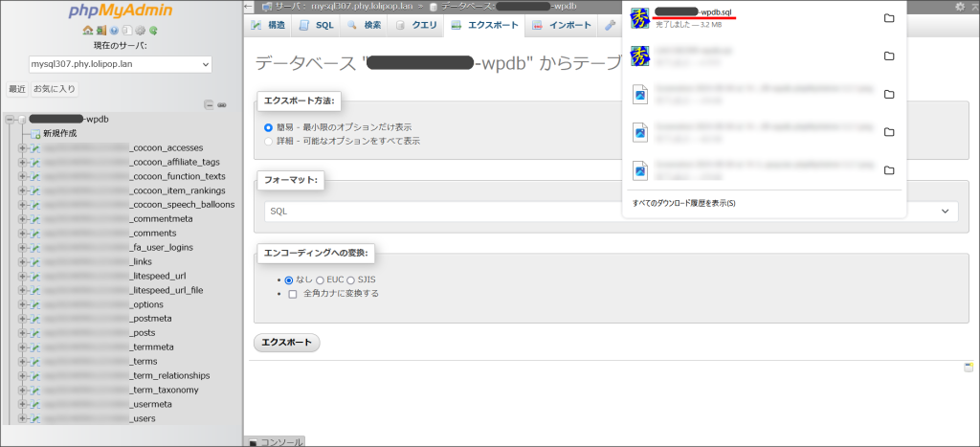The width and height of the screenshot is (980, 447).
Task: Select 詳細 custom export options radio
Action: tap(269, 142)
